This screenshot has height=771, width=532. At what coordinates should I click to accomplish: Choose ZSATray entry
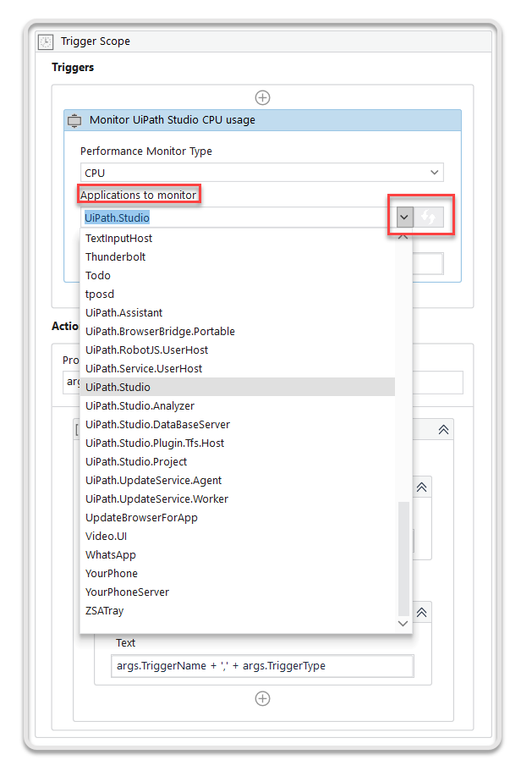(238, 611)
